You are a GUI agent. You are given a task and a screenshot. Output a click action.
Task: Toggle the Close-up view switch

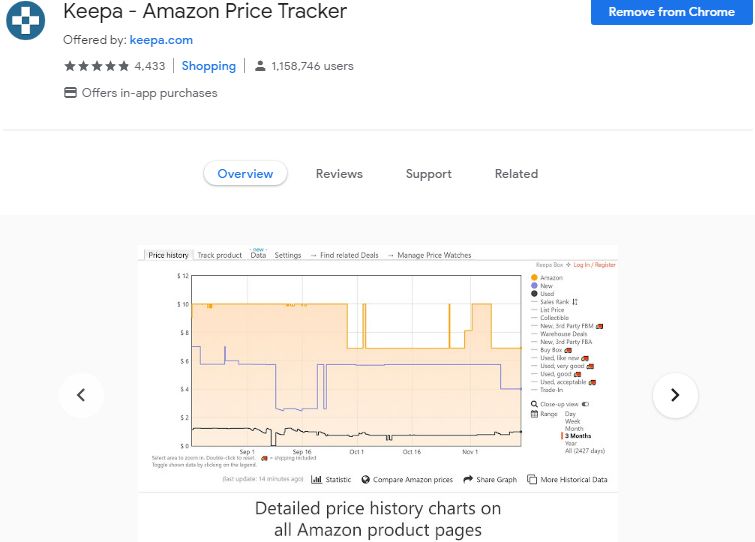tap(585, 404)
